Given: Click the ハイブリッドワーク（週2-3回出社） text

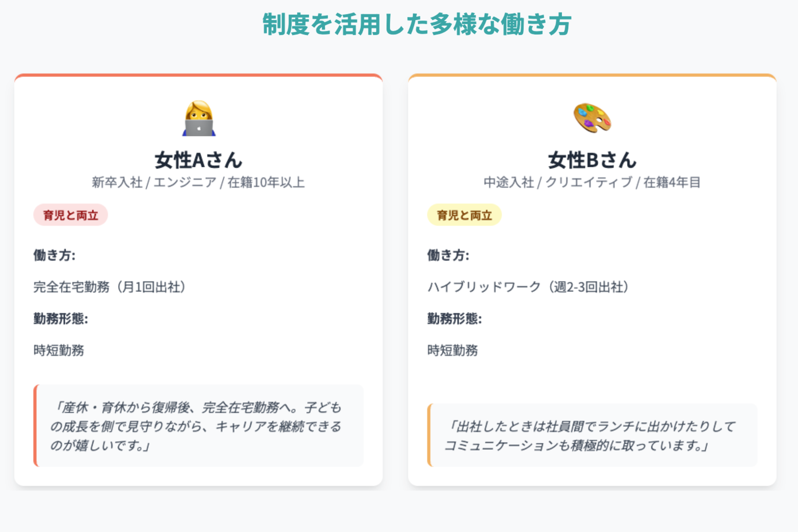Looking at the screenshot, I should tap(528, 287).
